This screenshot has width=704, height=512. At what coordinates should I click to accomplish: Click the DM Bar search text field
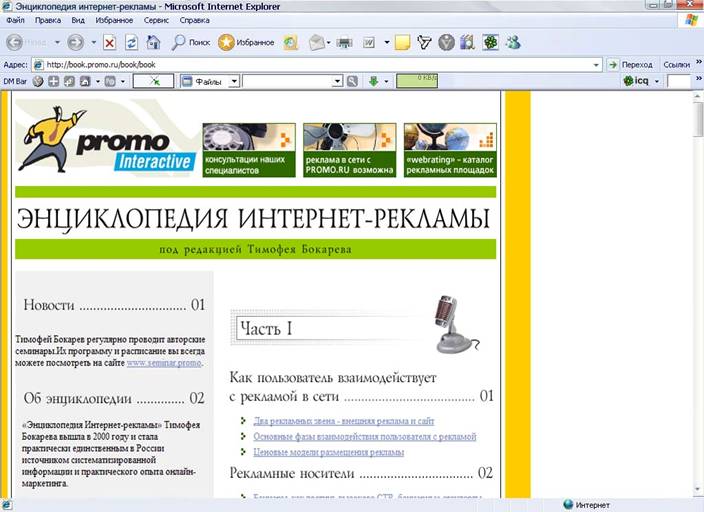point(287,81)
